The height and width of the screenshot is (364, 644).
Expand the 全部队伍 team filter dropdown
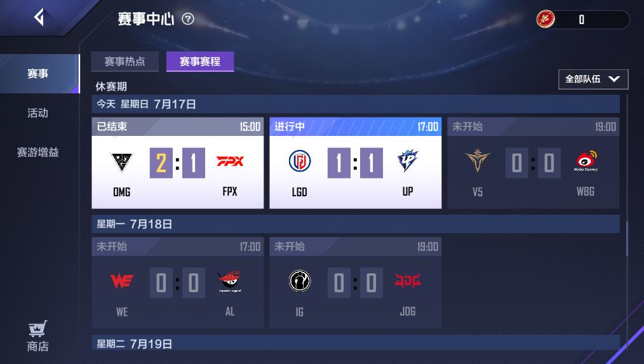point(593,79)
